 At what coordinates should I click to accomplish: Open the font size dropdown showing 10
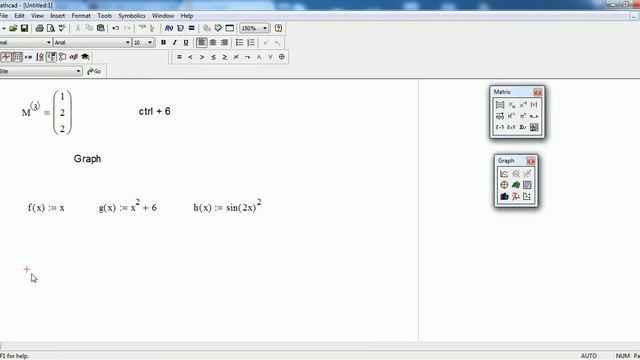pyautogui.click(x=150, y=42)
